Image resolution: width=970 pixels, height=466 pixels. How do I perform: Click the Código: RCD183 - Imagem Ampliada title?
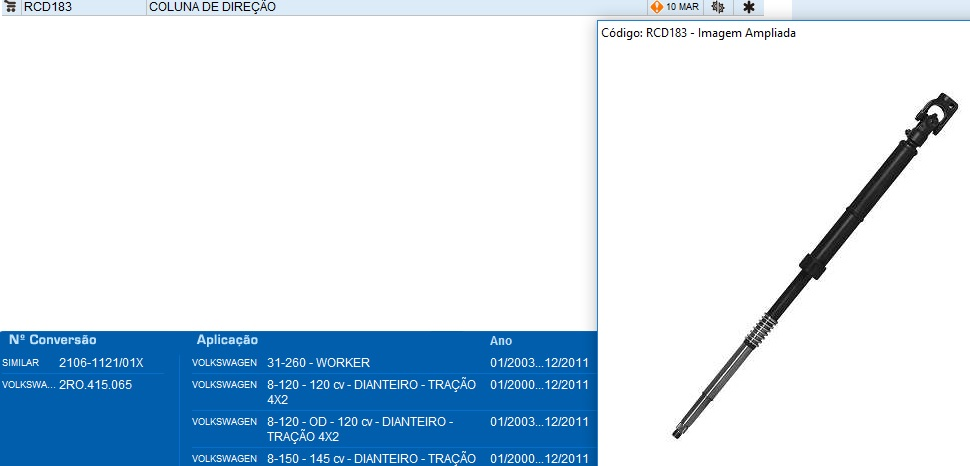coord(698,33)
